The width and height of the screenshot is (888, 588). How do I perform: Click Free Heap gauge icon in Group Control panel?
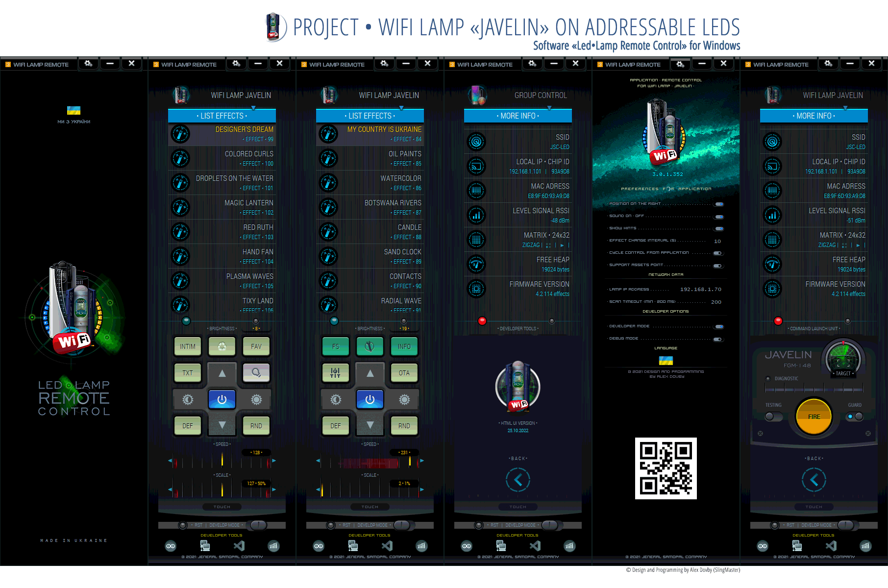coord(476,264)
